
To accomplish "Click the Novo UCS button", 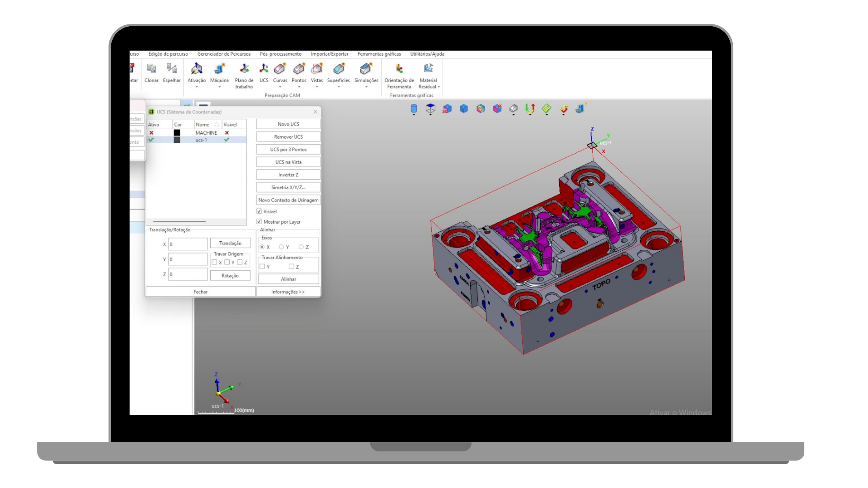I will (x=288, y=124).
